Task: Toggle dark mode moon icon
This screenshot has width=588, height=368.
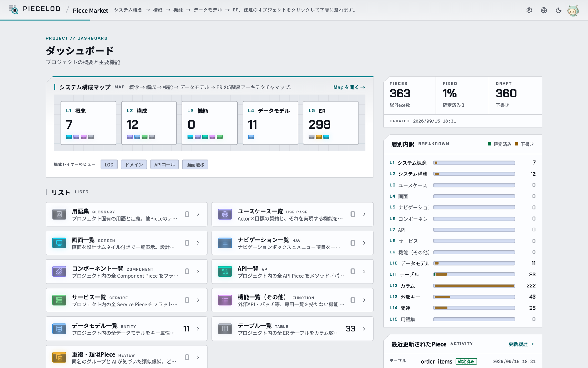Action: (x=558, y=10)
